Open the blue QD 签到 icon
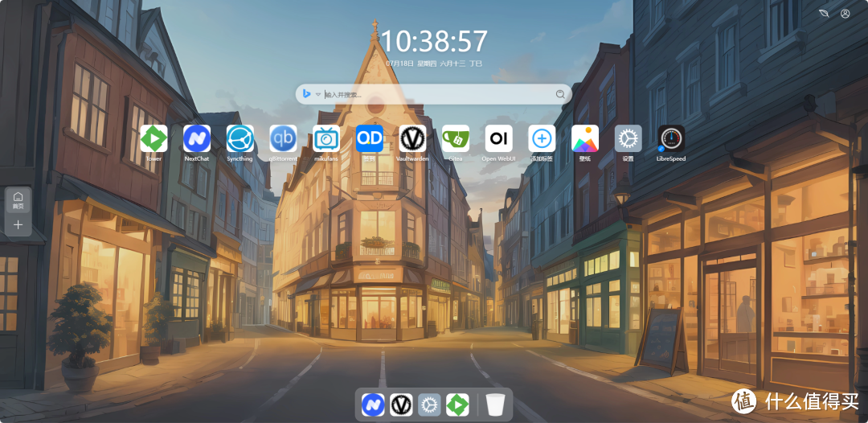Image resolution: width=868 pixels, height=423 pixels. tap(369, 138)
